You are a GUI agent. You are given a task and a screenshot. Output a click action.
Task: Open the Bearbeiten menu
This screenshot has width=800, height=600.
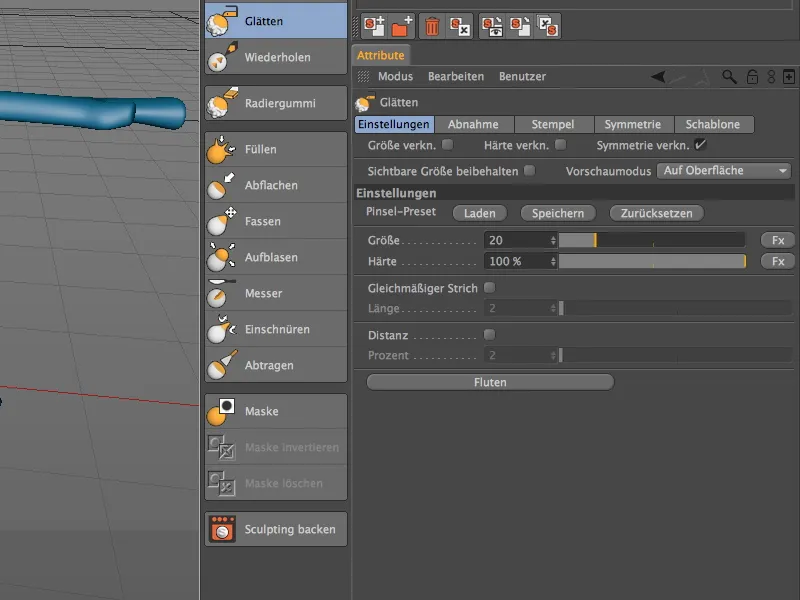456,77
